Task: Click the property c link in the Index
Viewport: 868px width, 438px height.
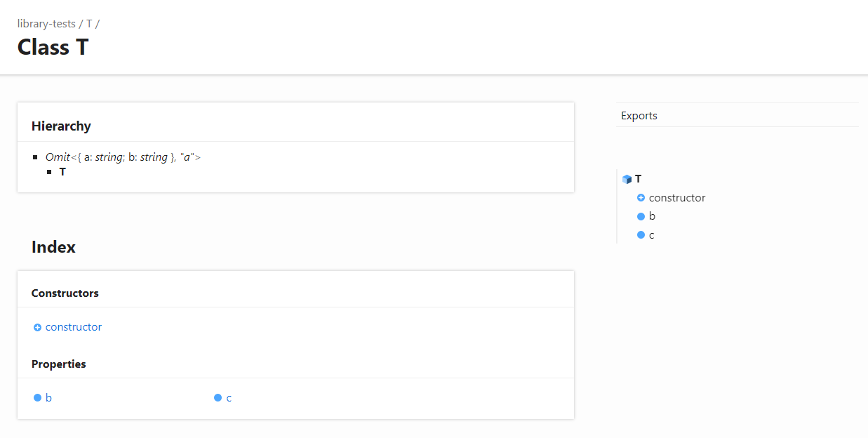Action: [x=229, y=397]
